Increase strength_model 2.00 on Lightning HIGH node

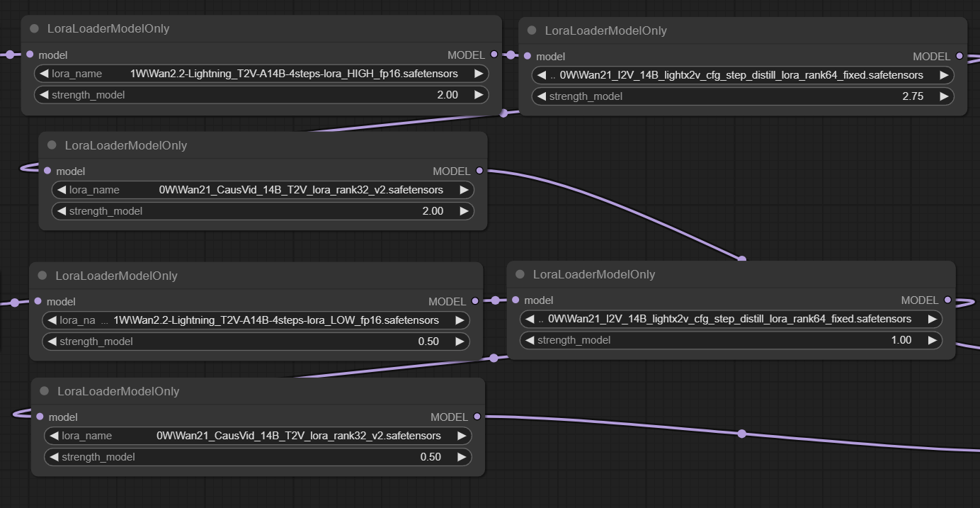click(479, 95)
